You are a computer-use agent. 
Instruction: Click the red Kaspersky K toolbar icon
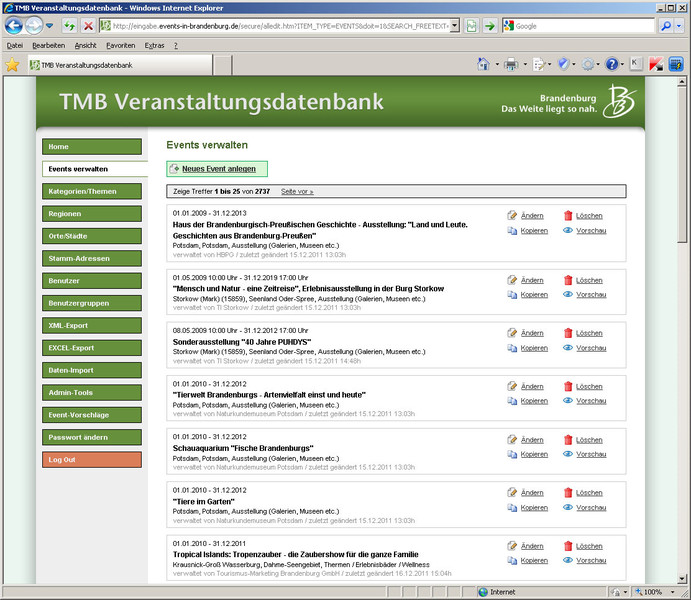click(656, 64)
